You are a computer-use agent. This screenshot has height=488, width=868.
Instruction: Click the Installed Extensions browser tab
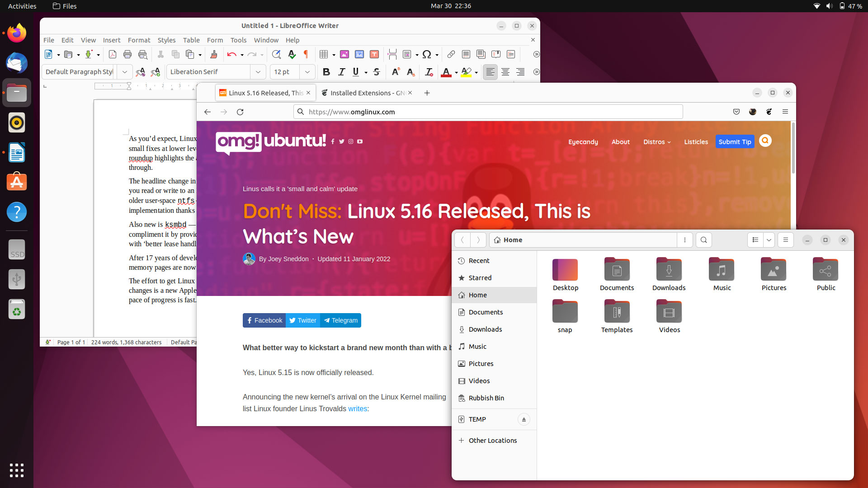[365, 93]
